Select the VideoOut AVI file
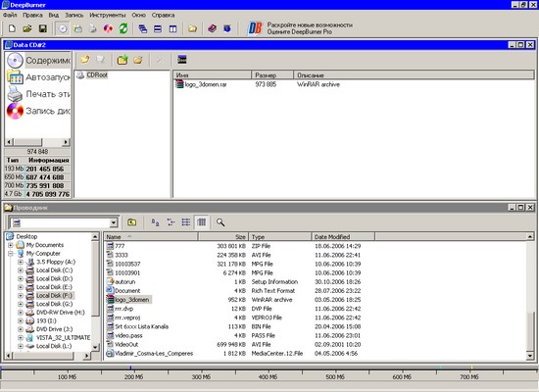The width and height of the screenshot is (539, 392). [x=126, y=345]
